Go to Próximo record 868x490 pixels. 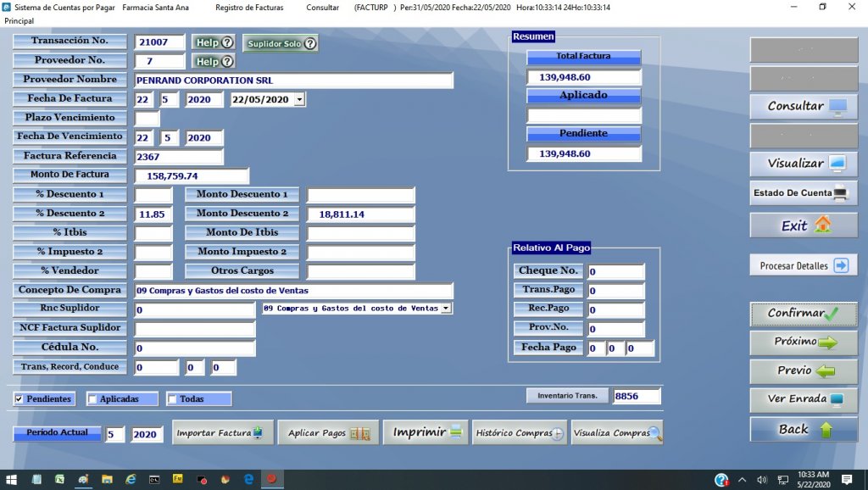[803, 342]
